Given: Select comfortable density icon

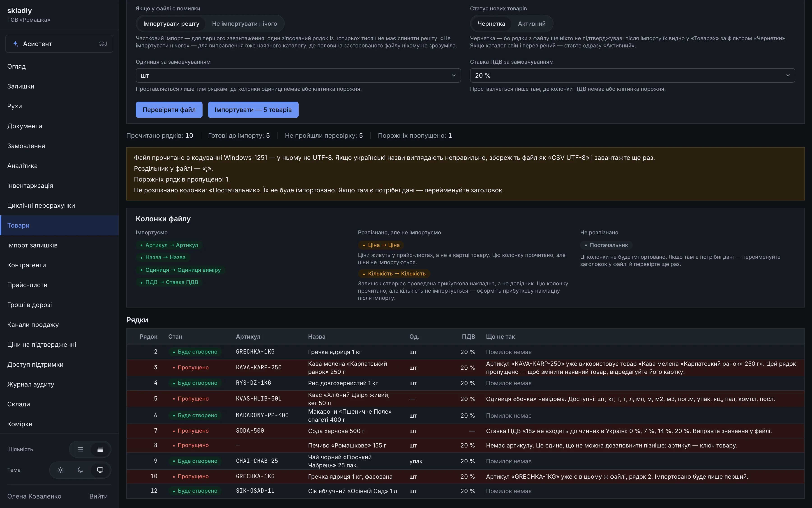Looking at the screenshot, I should [x=80, y=449].
